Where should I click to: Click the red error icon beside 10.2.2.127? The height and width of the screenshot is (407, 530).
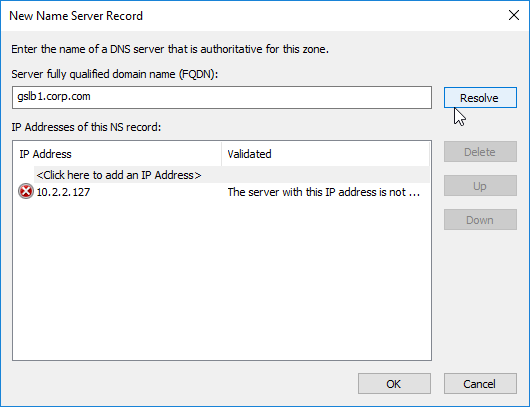tap(26, 191)
